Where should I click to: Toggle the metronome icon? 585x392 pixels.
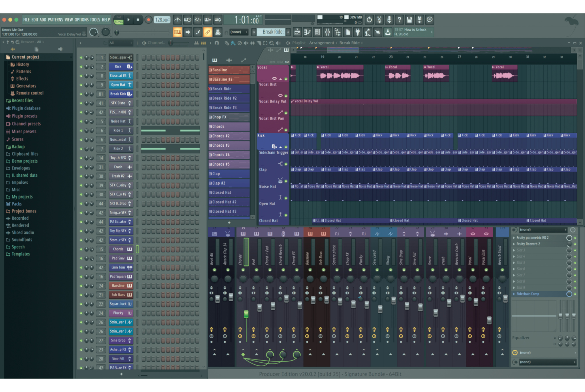pos(177,20)
